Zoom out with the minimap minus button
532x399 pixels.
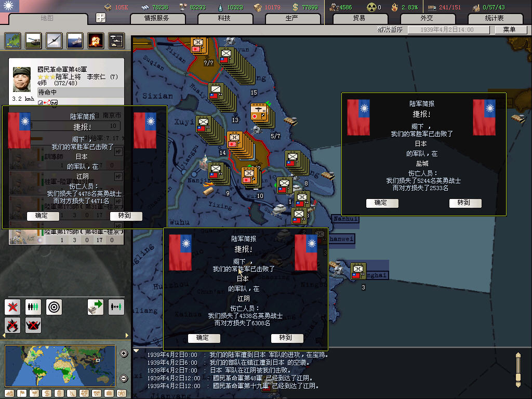[124, 378]
